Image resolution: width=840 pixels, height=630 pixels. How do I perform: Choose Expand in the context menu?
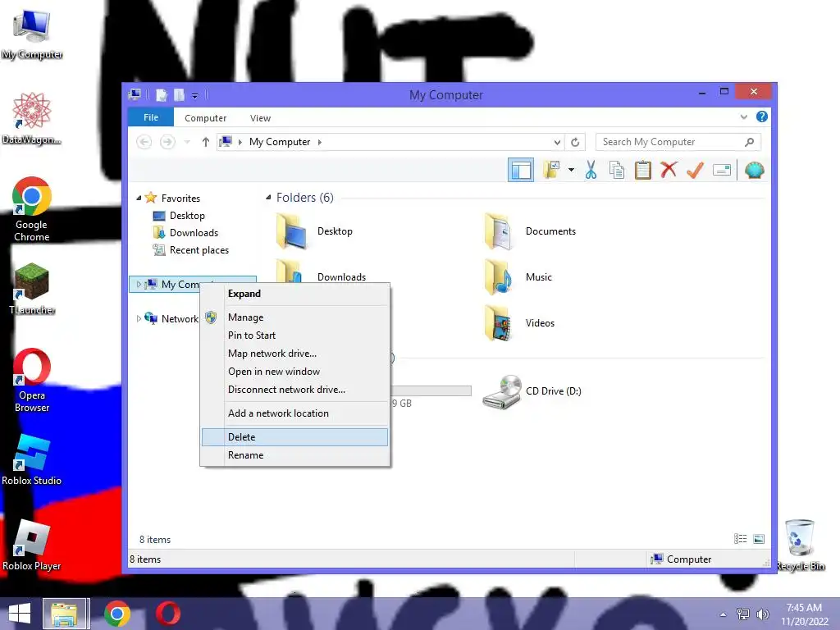tap(294, 294)
